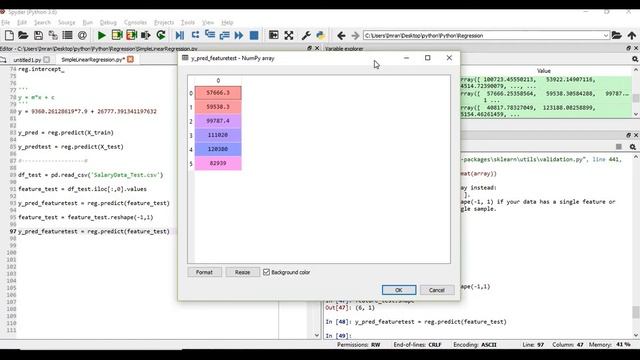640x360 pixels.
Task: Create a new file with the toolbar icon
Action: [x=9, y=36]
